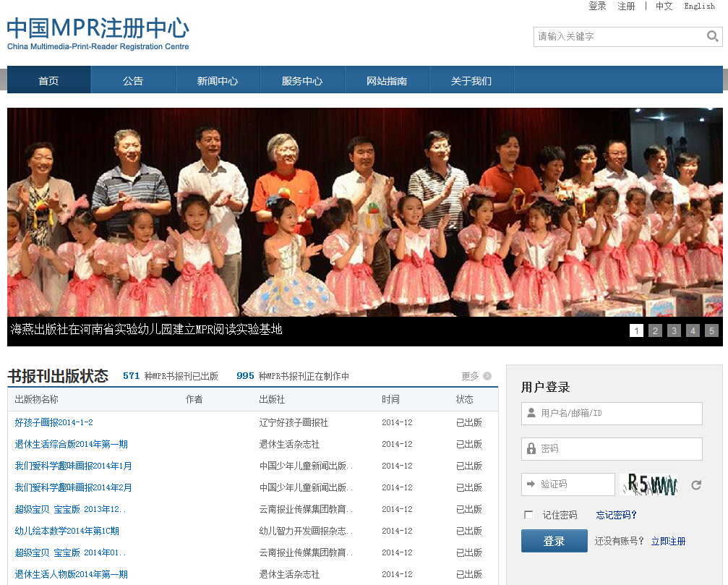This screenshot has height=585, width=728.
Task: Enable the 记住密码 checkbox
Action: (528, 515)
